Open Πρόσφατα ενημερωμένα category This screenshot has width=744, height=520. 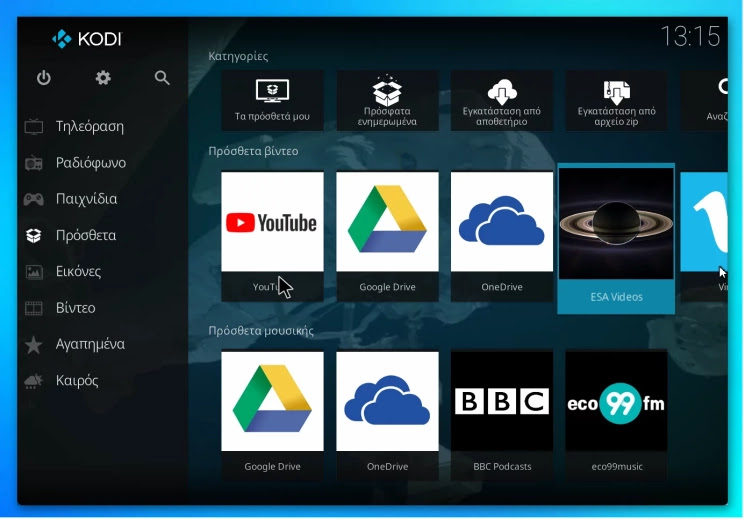387,101
